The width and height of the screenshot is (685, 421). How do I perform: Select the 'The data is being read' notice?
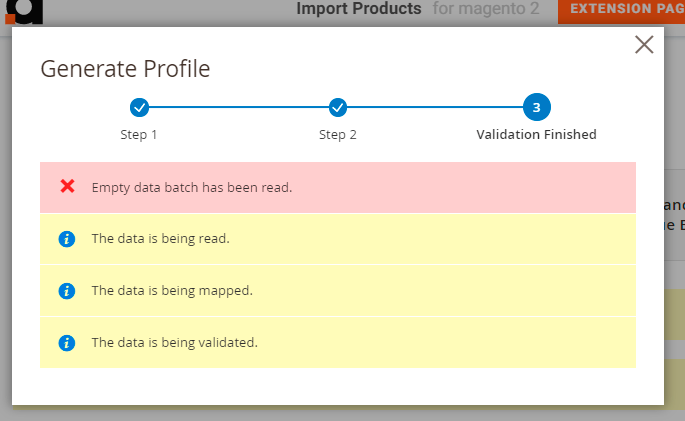(x=160, y=239)
